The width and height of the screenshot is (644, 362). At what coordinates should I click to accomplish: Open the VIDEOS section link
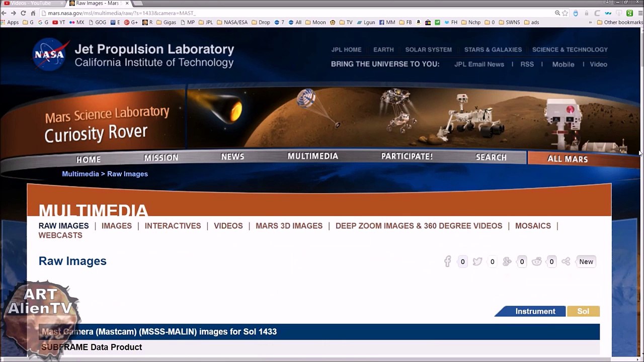(x=228, y=226)
